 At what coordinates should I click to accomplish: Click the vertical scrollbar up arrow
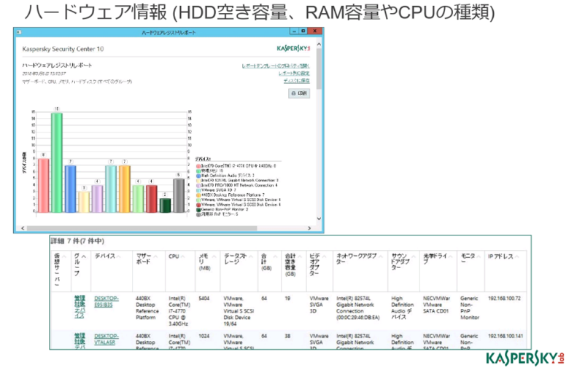pyautogui.click(x=319, y=44)
